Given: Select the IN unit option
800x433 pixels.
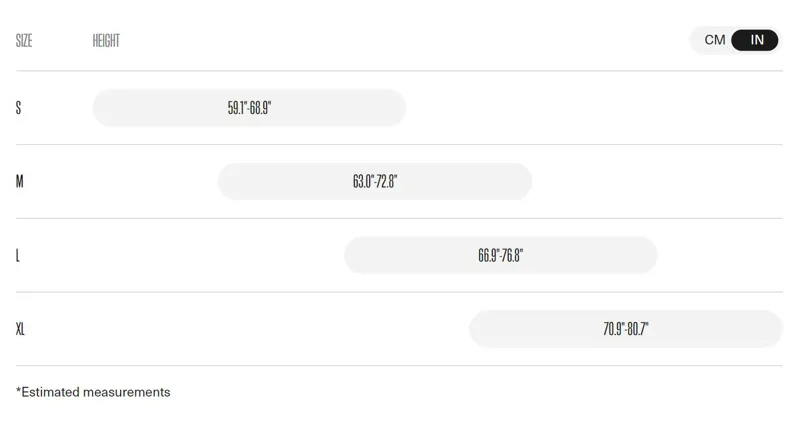Looking at the screenshot, I should [756, 40].
